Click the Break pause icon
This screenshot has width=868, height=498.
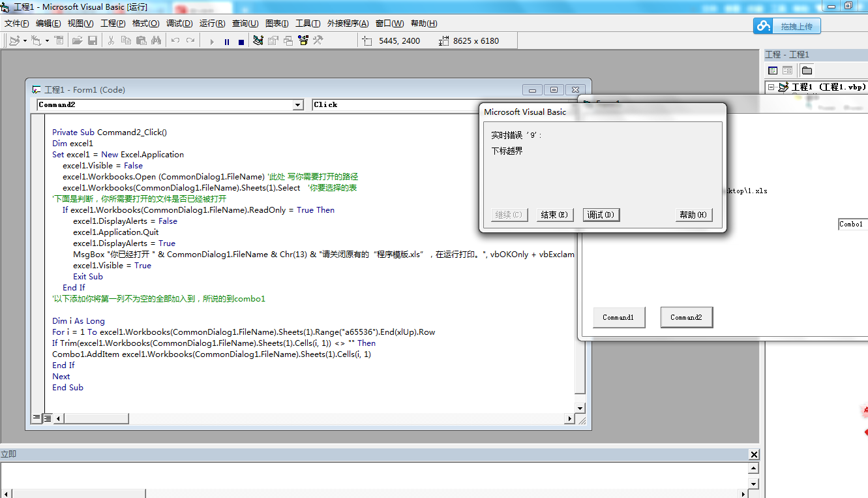click(x=226, y=41)
